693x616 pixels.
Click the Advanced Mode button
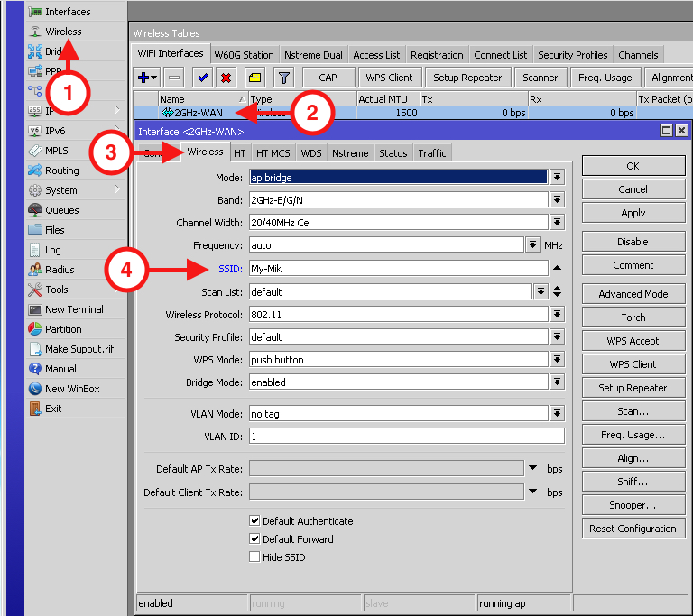point(633,294)
